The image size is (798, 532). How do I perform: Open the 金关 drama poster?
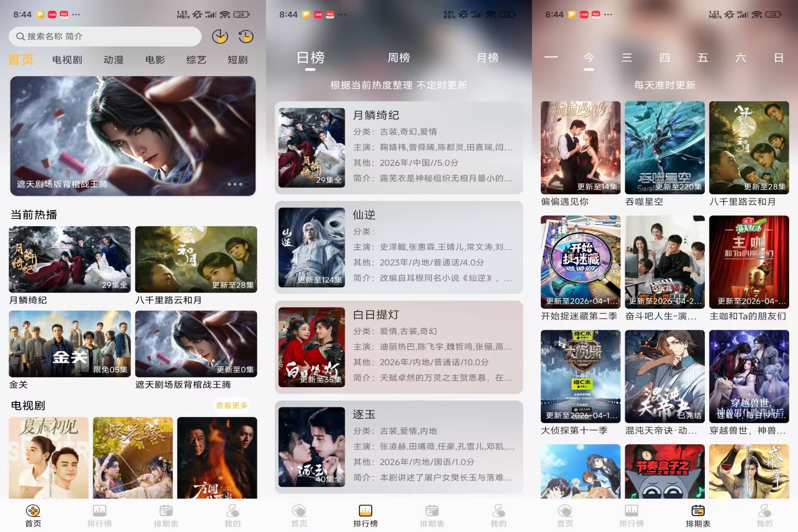(69, 344)
